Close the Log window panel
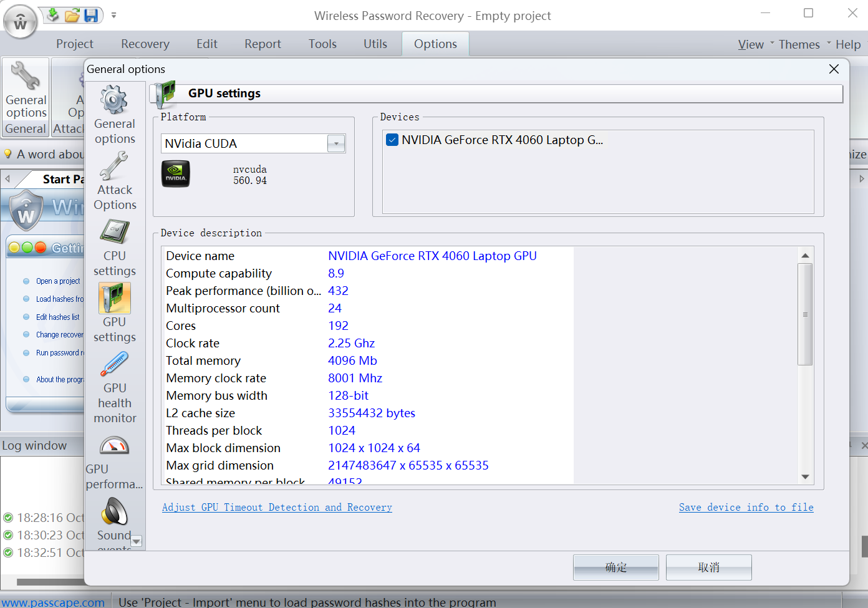This screenshot has height=608, width=868. click(x=864, y=445)
